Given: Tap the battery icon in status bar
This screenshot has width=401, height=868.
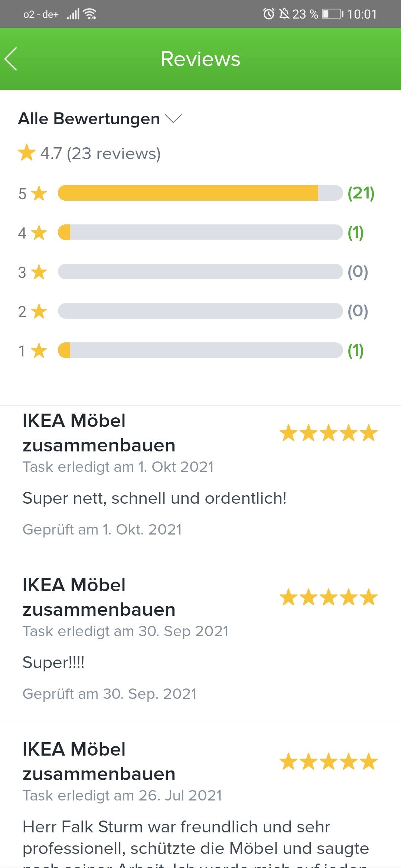Looking at the screenshot, I should coord(332,14).
